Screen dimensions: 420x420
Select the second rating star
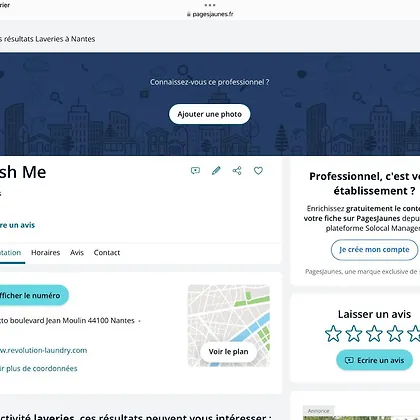[354, 334]
